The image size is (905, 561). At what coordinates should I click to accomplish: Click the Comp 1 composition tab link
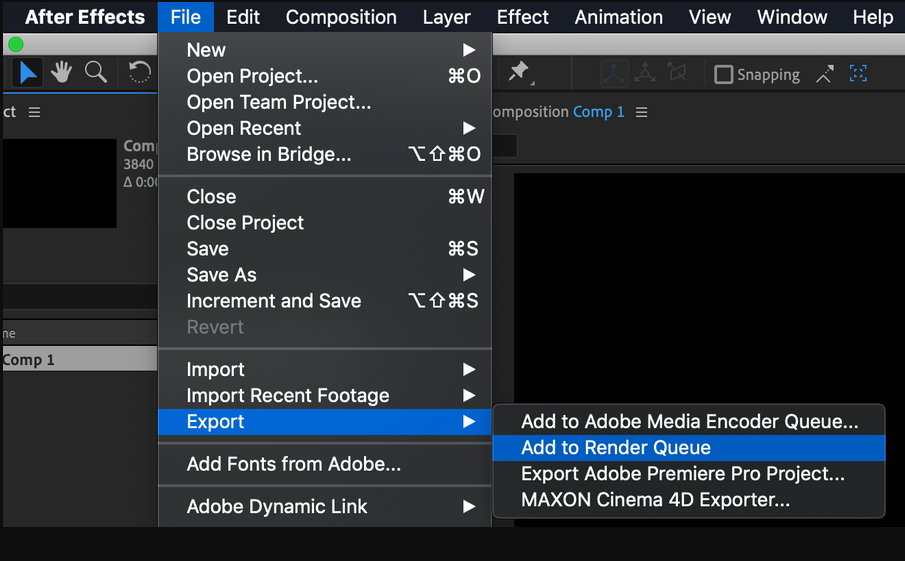(598, 112)
